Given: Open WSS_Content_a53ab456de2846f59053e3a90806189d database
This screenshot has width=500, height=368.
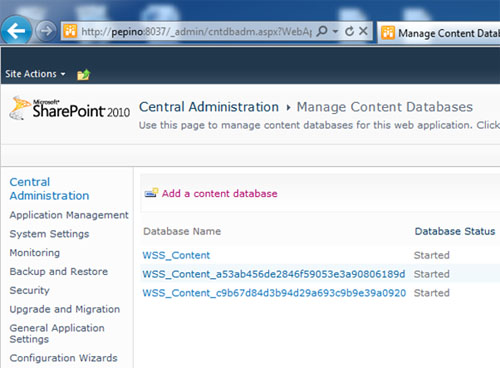Looking at the screenshot, I should tap(274, 274).
